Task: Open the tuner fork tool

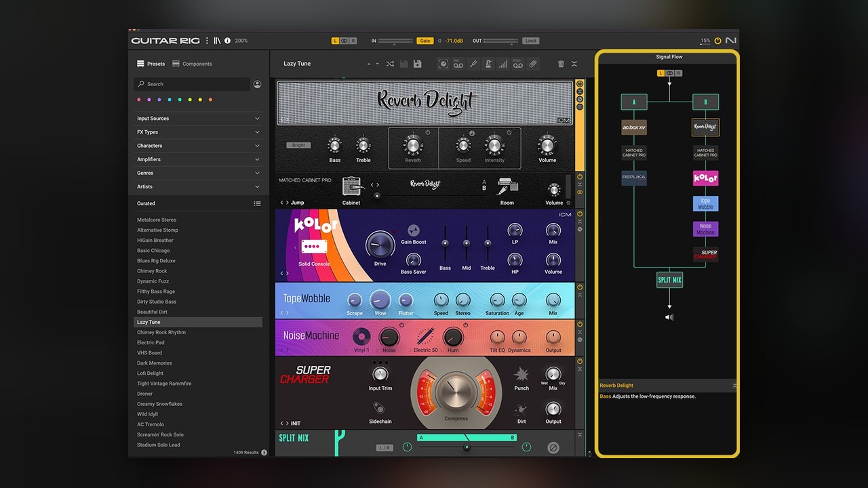Action: tap(473, 64)
